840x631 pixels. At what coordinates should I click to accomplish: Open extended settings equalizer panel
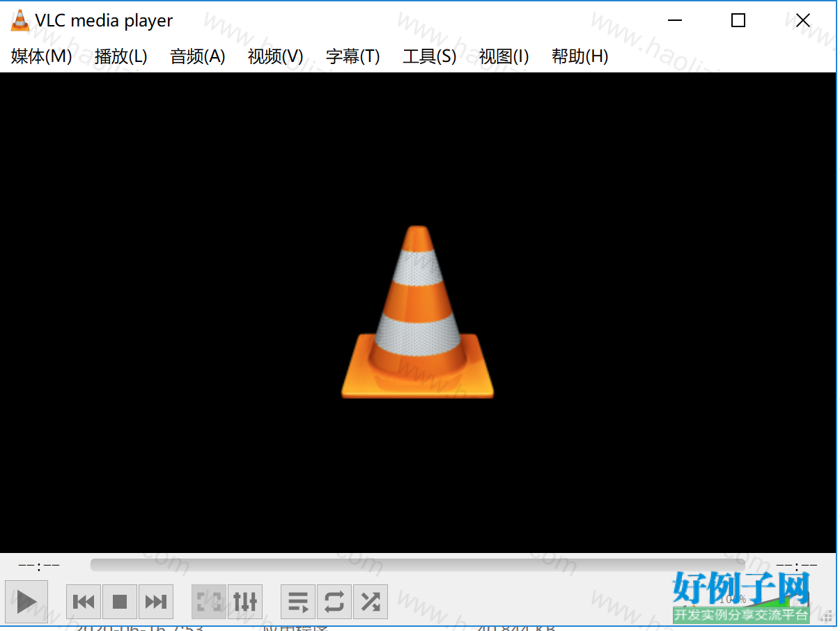245,602
